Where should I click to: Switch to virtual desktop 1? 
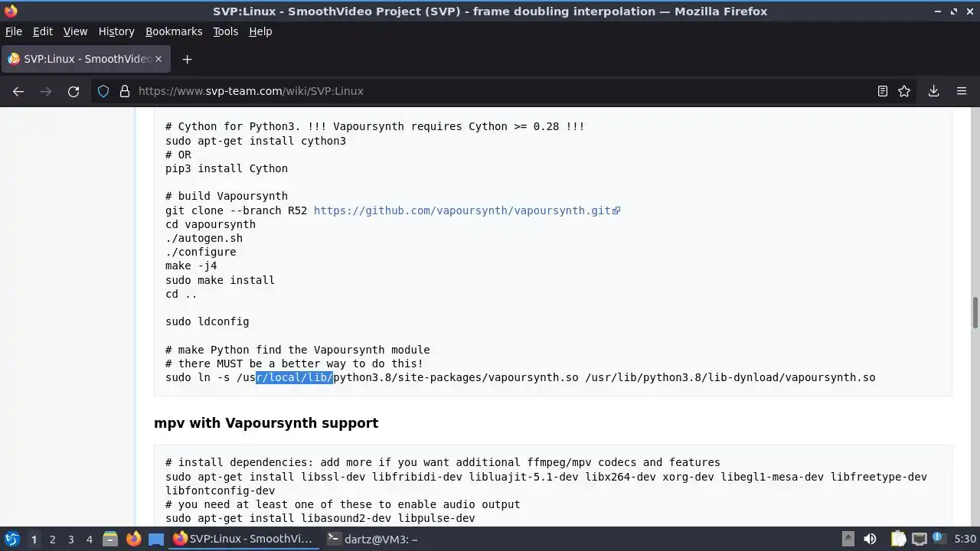[x=34, y=540]
